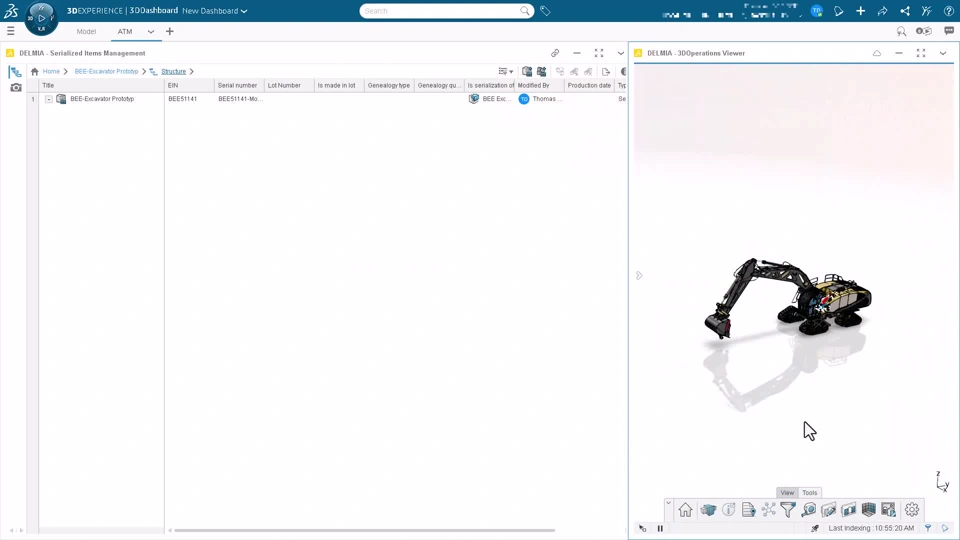Screen dimensions: 960x540
Task: Open the tag icon beside search
Action: pos(545,10)
